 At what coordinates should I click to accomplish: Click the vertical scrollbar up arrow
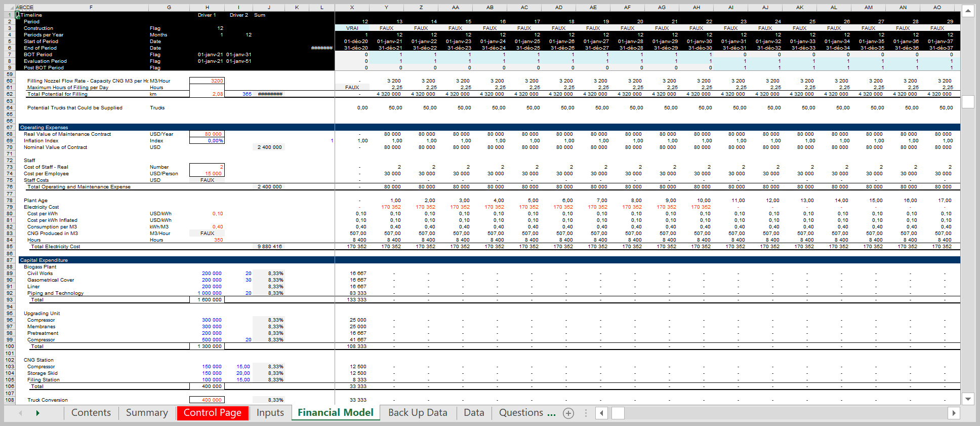click(x=968, y=11)
